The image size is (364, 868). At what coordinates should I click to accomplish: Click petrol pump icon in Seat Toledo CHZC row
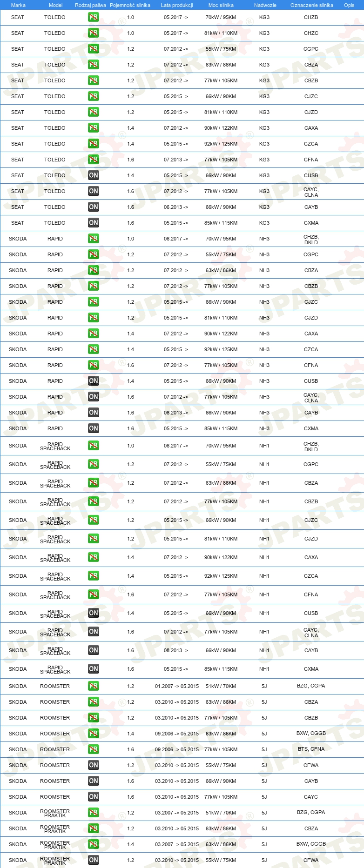[94, 33]
